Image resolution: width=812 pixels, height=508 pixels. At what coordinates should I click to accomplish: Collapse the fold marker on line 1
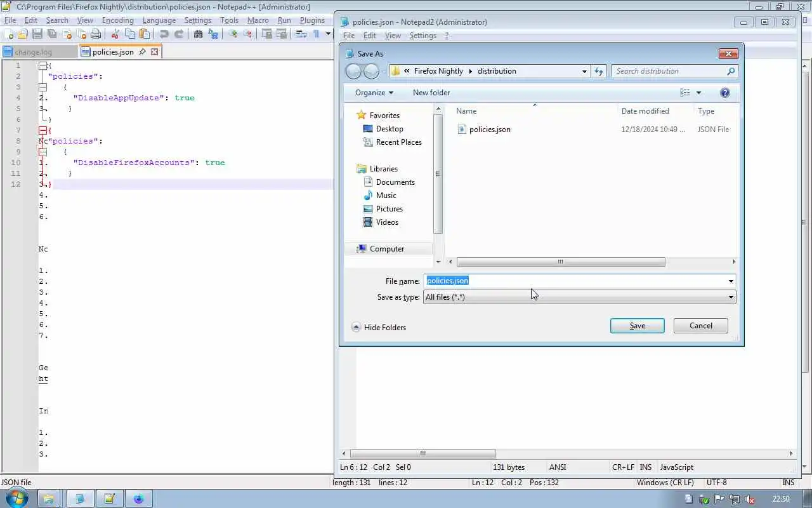(x=43, y=65)
